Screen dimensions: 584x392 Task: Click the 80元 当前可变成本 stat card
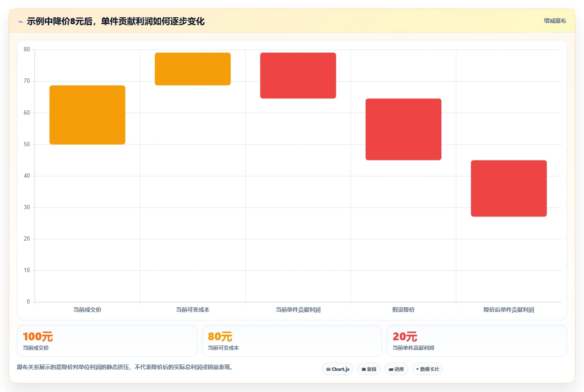click(x=292, y=341)
